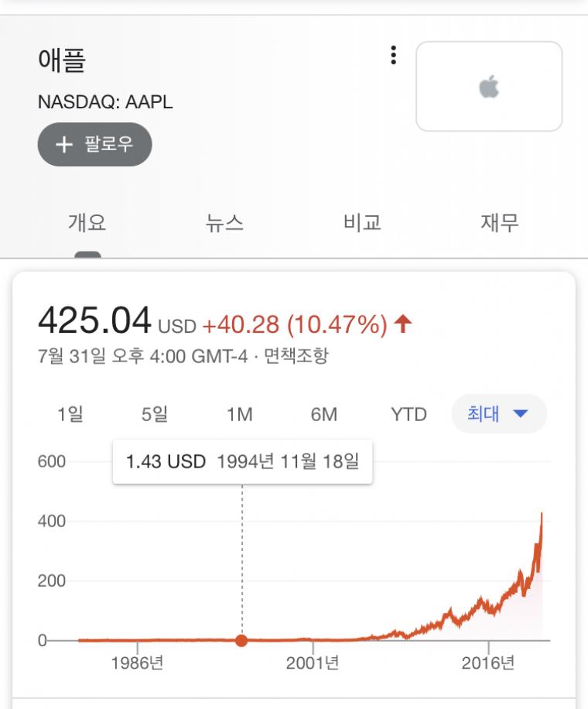Viewport: 588px width, 709px height.
Task: Select the YTD chart range
Action: coord(409,414)
